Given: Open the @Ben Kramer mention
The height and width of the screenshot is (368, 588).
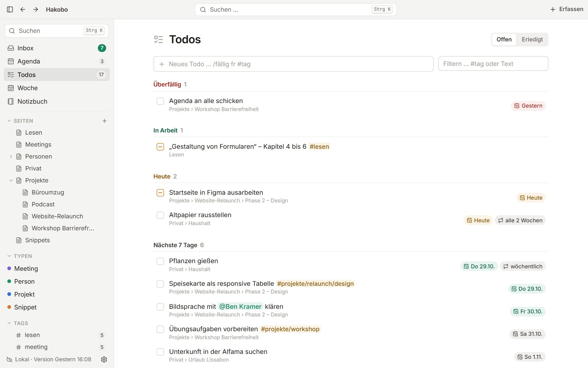Looking at the screenshot, I should pos(240,307).
